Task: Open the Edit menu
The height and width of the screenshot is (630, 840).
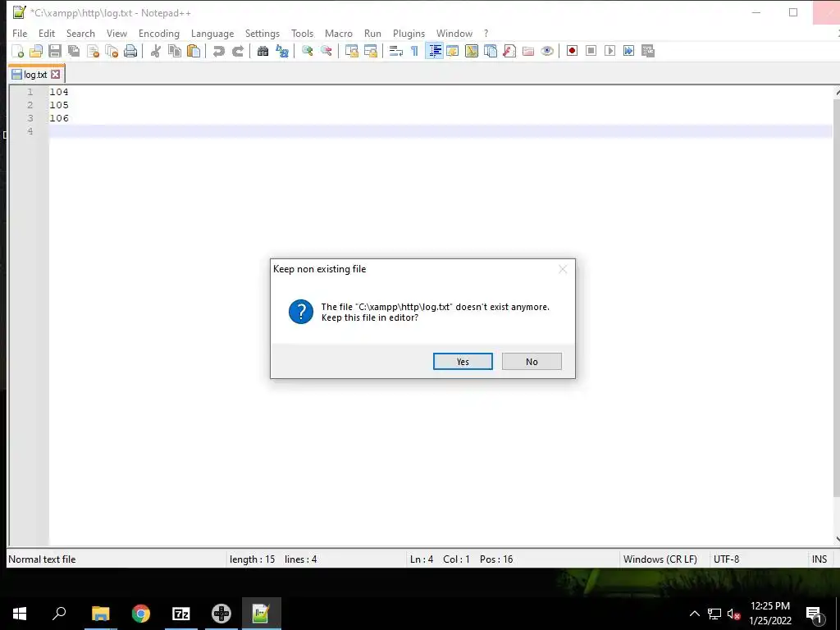Action: [x=47, y=33]
